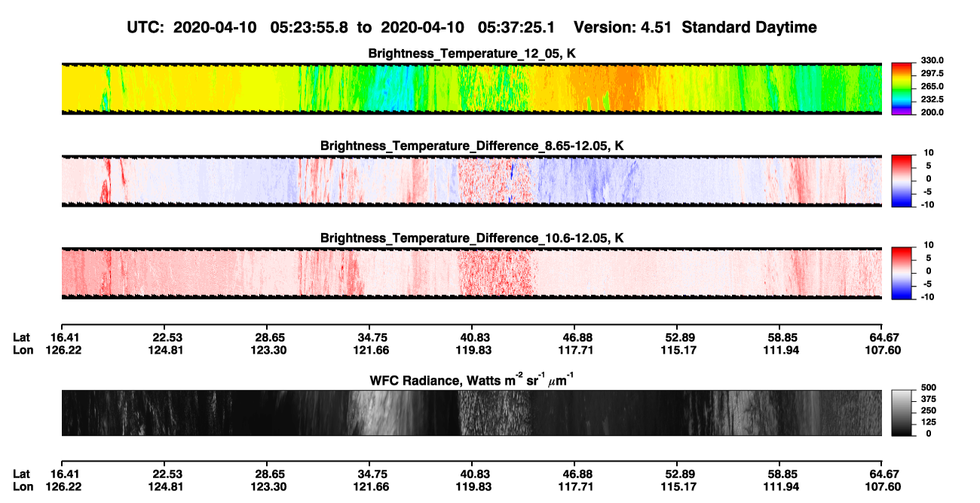This screenshot has width=980, height=503.
Task: Click longitude 124.81 under the WFC Radiance plot
Action: (166, 486)
